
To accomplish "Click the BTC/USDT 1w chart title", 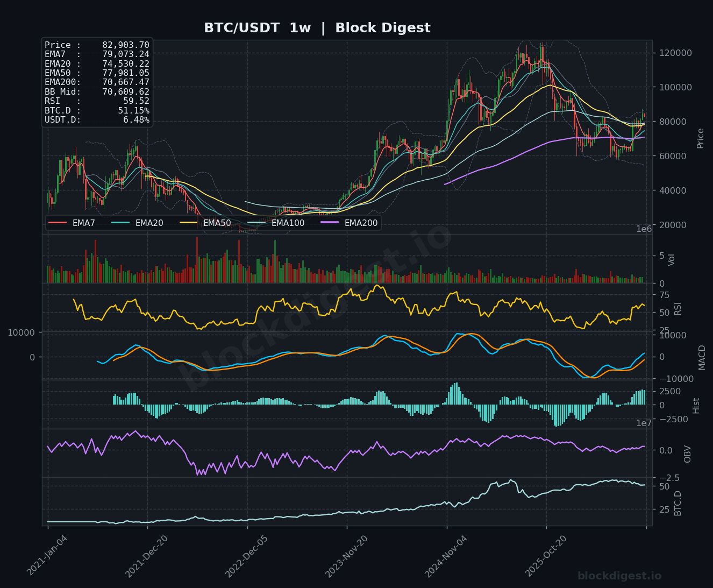I will coord(317,28).
